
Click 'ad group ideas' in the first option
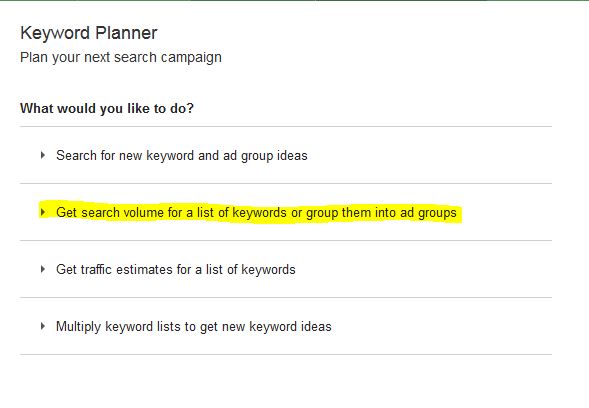[x=265, y=156]
